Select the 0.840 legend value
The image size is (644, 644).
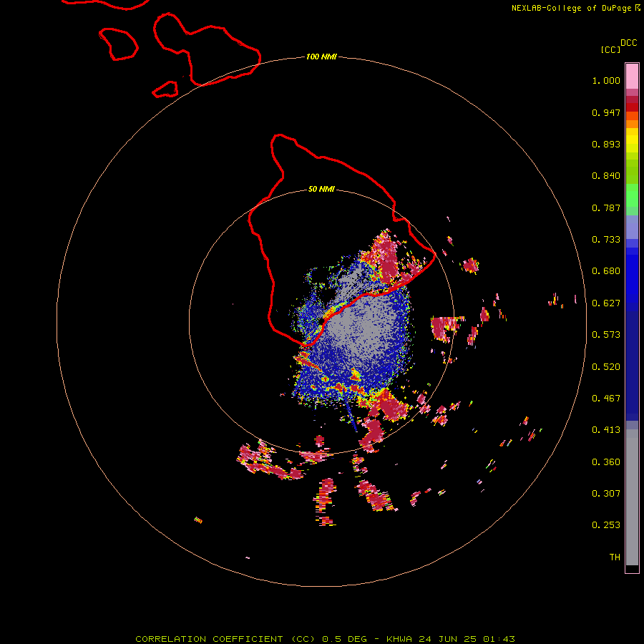pos(606,176)
